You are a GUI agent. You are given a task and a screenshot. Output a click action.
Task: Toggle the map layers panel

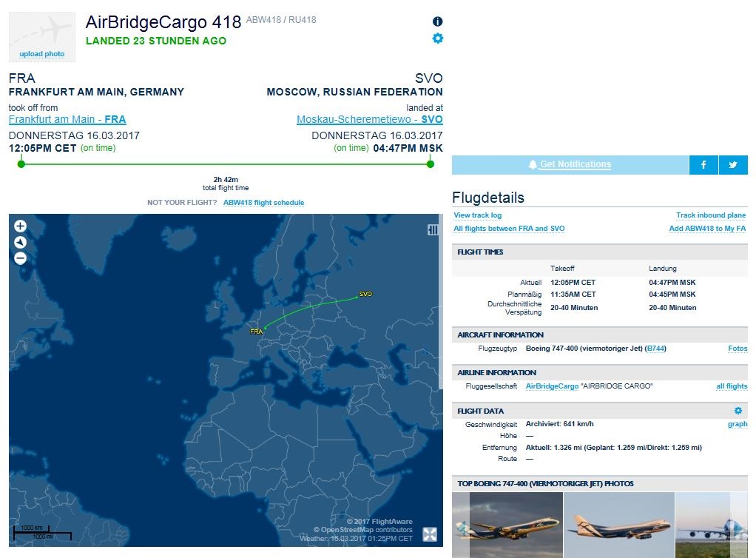pyautogui.click(x=433, y=230)
